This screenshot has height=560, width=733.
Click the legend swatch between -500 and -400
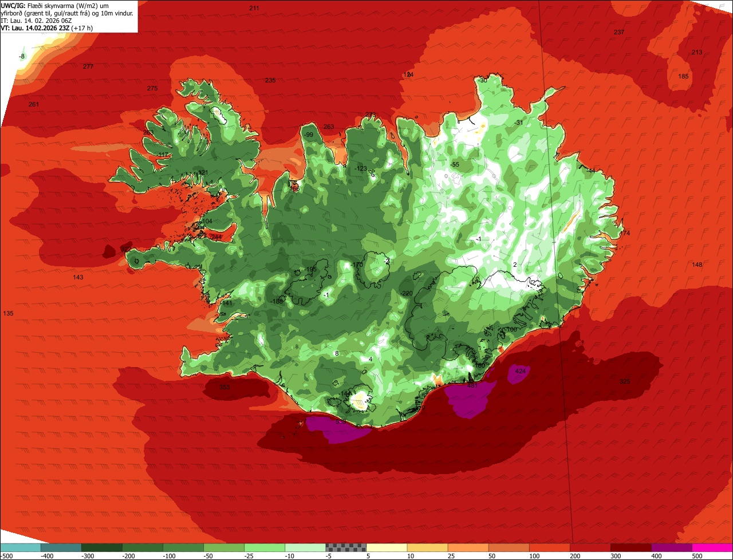[20, 547]
